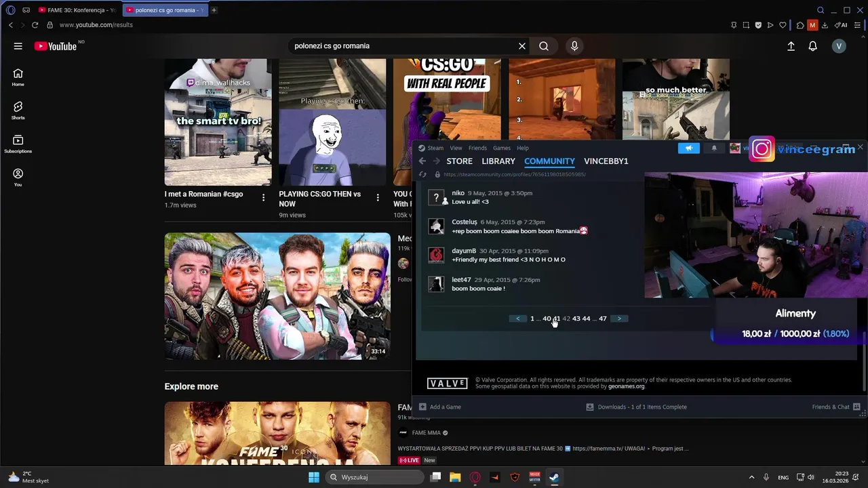Open the Help menu in Steam

point(523,148)
